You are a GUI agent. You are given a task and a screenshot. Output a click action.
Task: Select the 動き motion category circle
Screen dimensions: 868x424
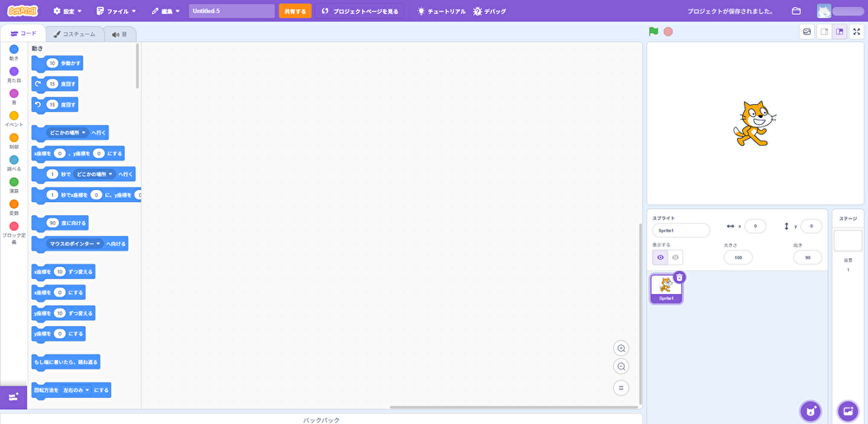(x=14, y=49)
